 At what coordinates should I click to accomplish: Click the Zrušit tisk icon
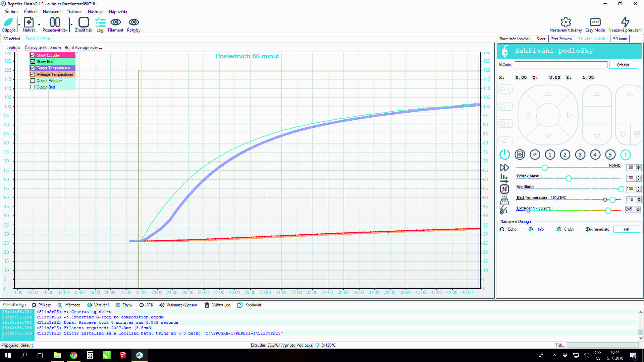[84, 22]
